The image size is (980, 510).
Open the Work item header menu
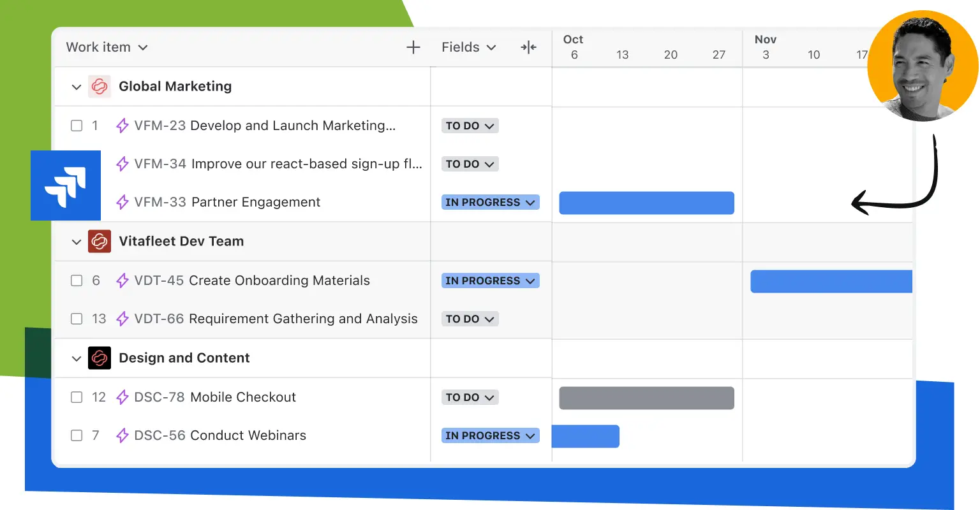point(107,47)
